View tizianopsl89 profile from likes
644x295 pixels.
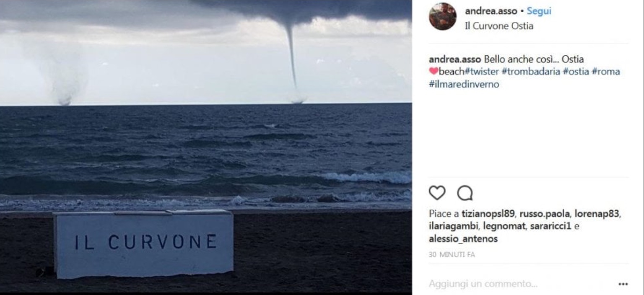pyautogui.click(x=488, y=214)
